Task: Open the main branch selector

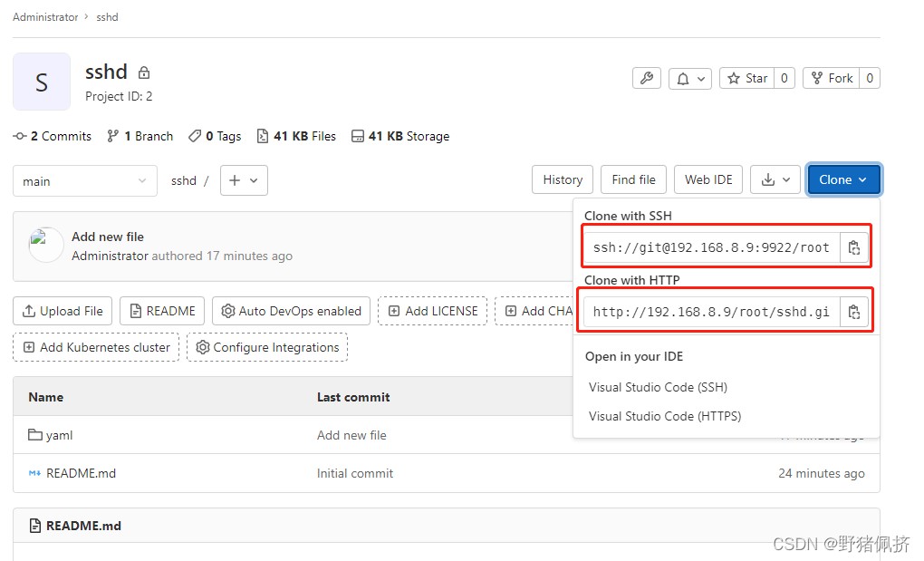Action: point(85,181)
